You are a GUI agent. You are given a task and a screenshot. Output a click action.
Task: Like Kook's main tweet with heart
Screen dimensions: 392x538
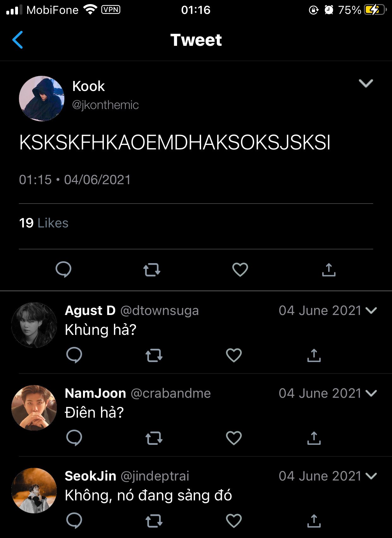point(240,270)
